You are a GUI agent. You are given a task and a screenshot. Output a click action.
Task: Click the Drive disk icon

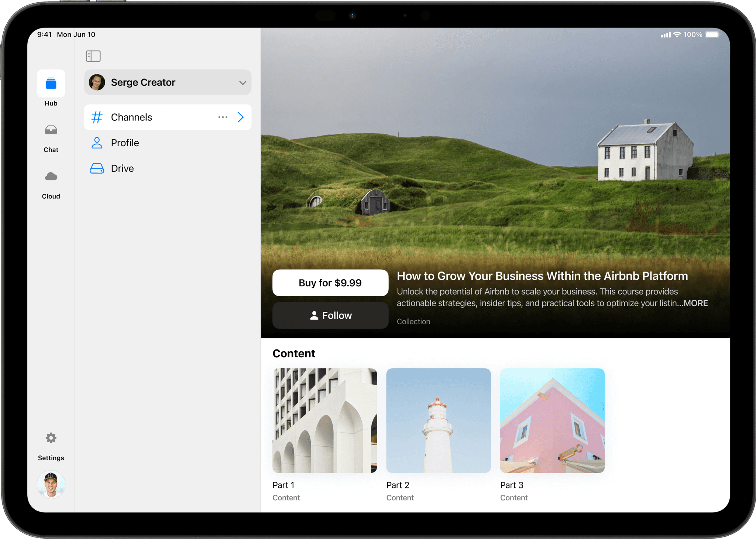97,168
